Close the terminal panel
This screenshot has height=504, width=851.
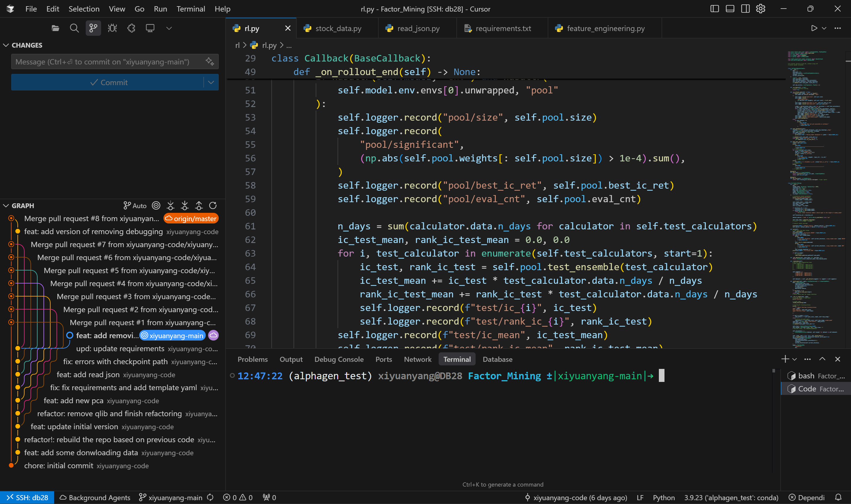click(x=837, y=359)
